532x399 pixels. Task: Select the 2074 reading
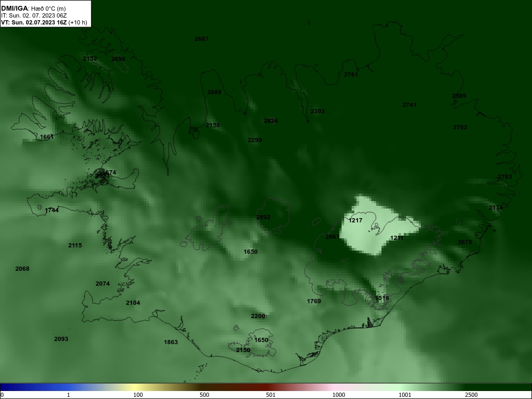[x=103, y=284]
